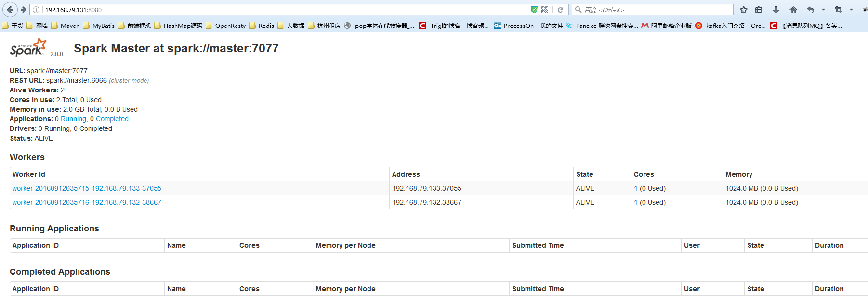868x307 pixels.
Task: Open the kafka入门介绍 bookmark
Action: (730, 26)
